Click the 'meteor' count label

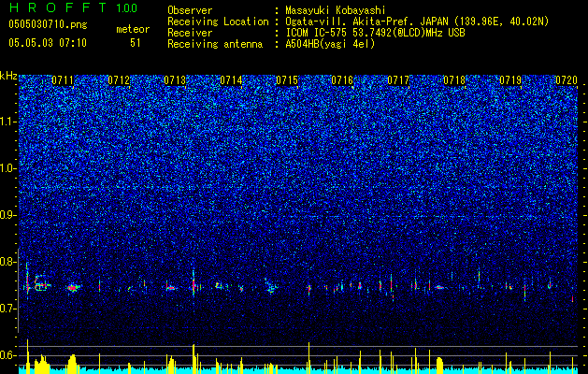(133, 29)
